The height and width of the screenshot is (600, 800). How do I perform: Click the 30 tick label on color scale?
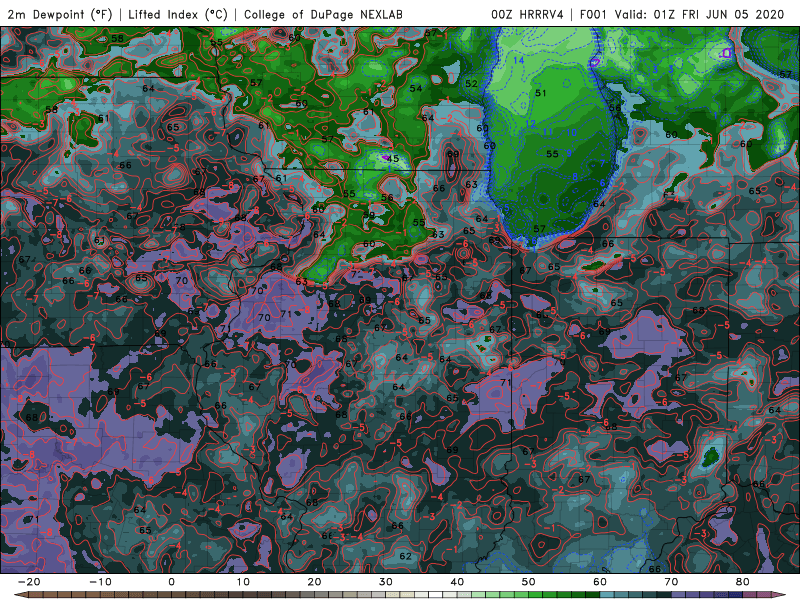pyautogui.click(x=386, y=582)
